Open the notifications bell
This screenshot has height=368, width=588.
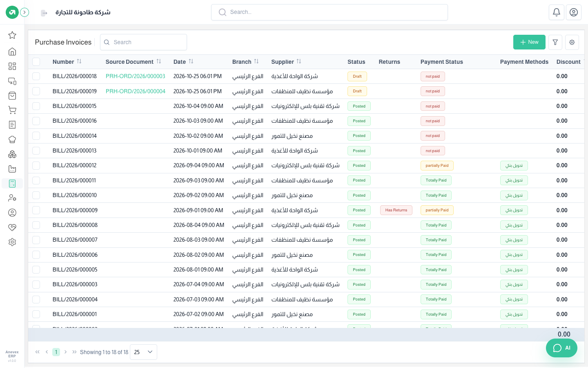tap(557, 12)
